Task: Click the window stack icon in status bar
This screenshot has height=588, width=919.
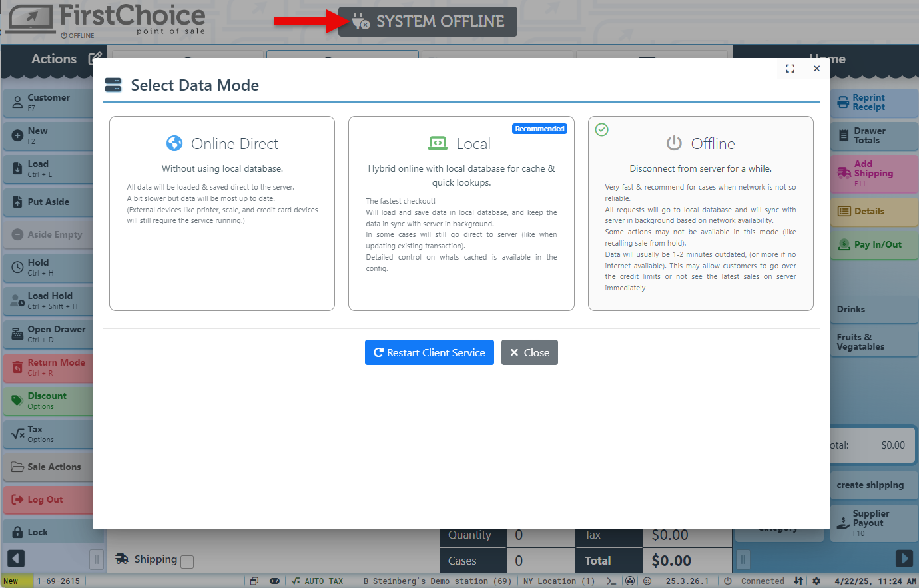Action: [254, 581]
